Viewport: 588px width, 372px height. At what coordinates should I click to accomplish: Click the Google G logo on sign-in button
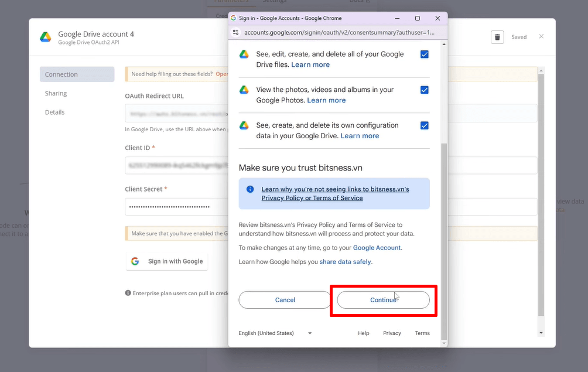click(135, 261)
